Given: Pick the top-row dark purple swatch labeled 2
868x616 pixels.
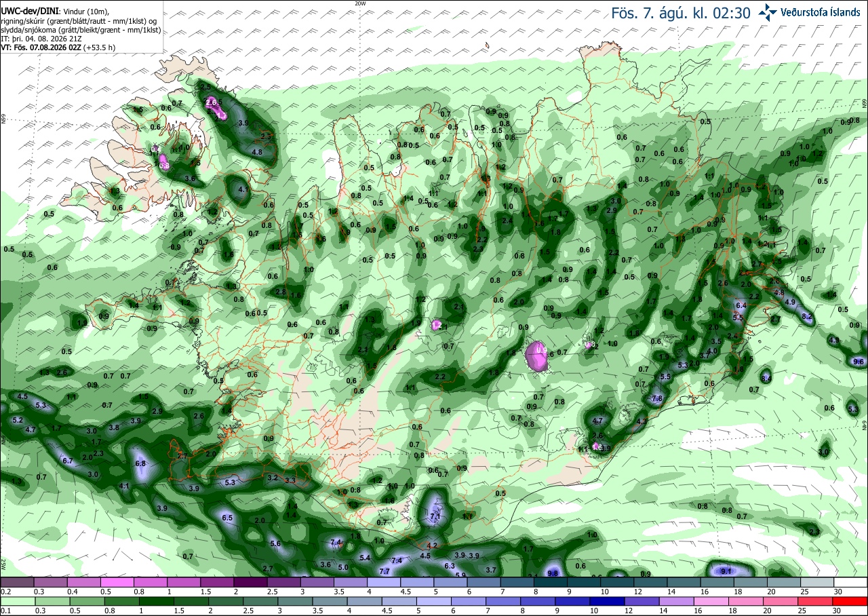Looking at the screenshot, I should 250,582.
